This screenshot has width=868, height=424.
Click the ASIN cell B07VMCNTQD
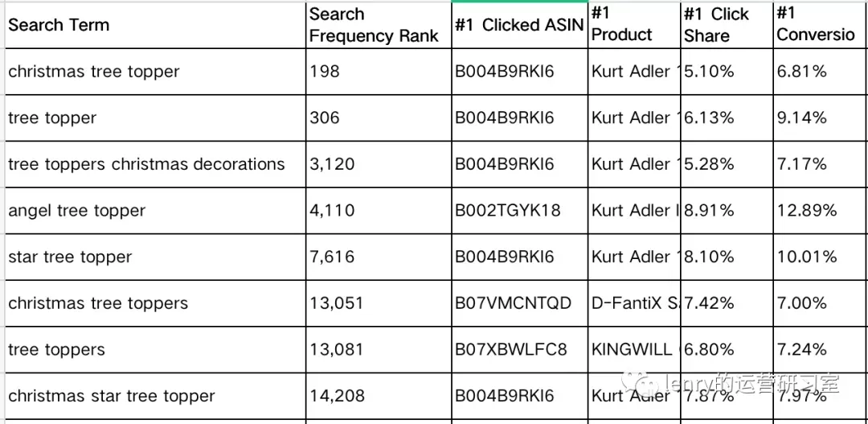(x=520, y=303)
